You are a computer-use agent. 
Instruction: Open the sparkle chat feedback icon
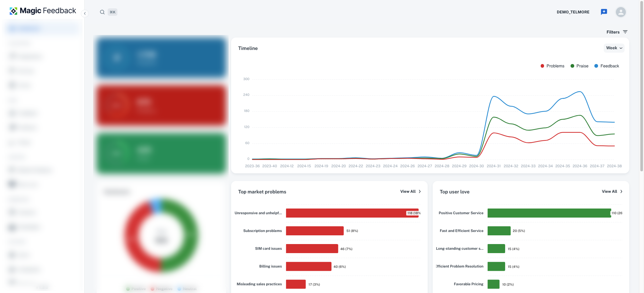point(604,12)
